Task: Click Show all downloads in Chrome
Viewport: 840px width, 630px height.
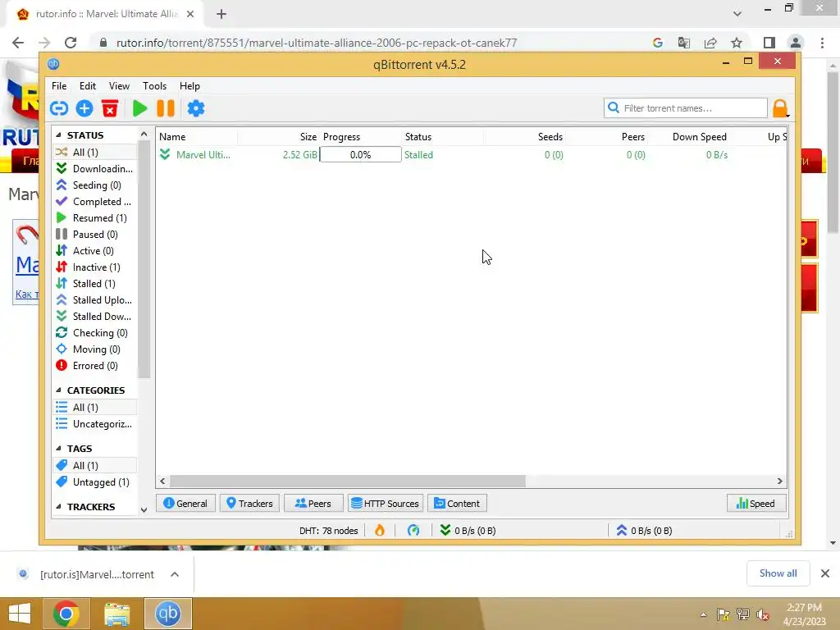Action: [778, 573]
